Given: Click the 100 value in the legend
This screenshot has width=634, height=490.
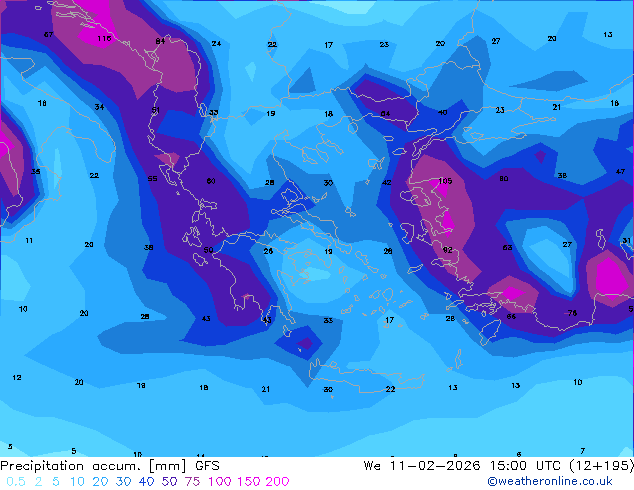Looking at the screenshot, I should (220, 482).
